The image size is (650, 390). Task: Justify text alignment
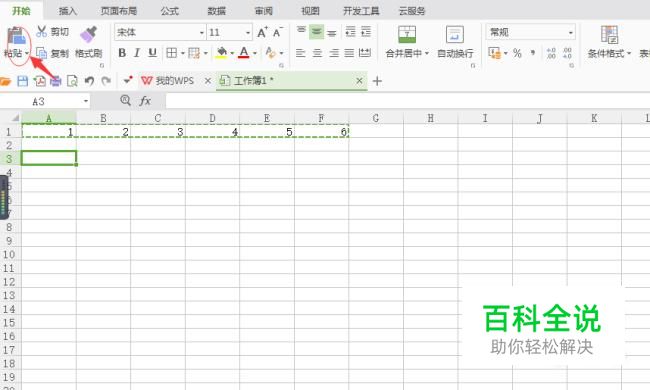[349, 53]
